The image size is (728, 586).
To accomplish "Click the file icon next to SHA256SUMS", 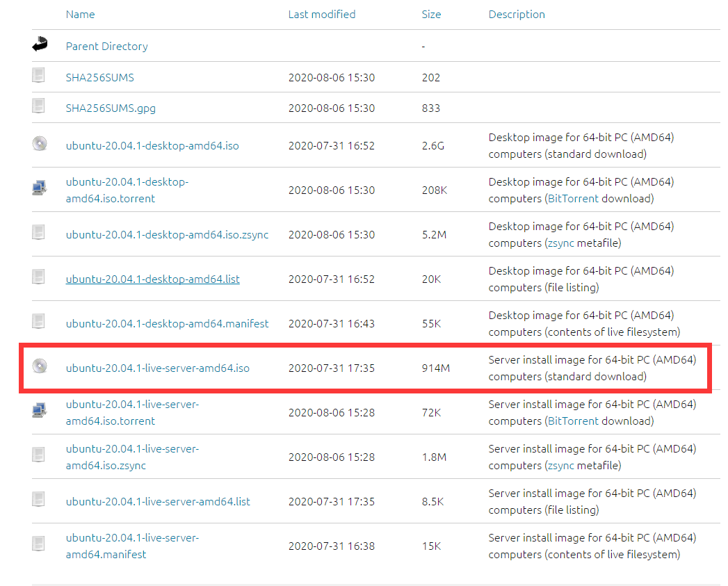I will (38, 75).
